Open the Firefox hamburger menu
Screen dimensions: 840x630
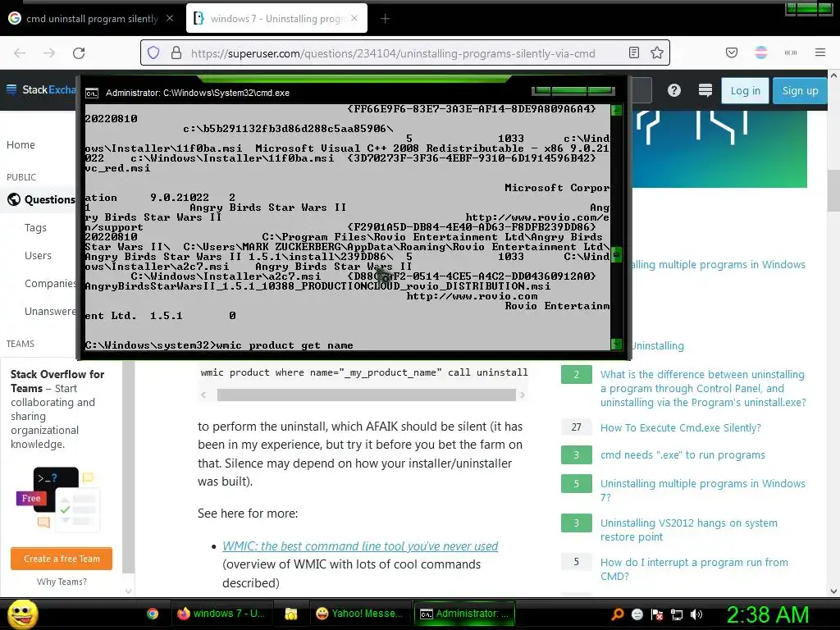click(x=820, y=52)
